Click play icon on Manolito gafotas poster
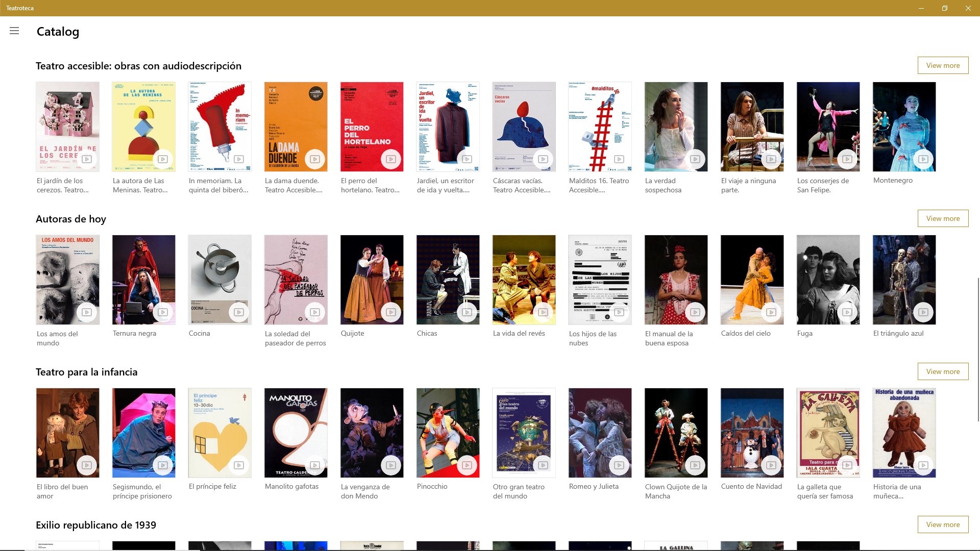The height and width of the screenshot is (551, 980). [x=315, y=465]
